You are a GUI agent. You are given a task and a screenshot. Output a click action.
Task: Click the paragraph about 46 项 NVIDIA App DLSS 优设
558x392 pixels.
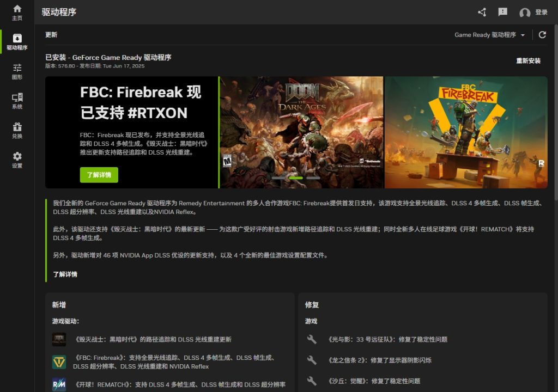click(191, 255)
